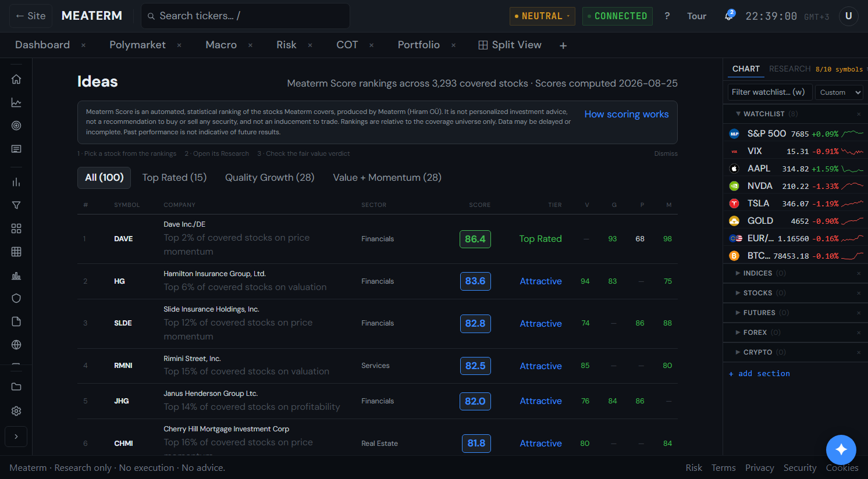This screenshot has height=479, width=868.
Task: Start the Tour
Action: pyautogui.click(x=696, y=16)
